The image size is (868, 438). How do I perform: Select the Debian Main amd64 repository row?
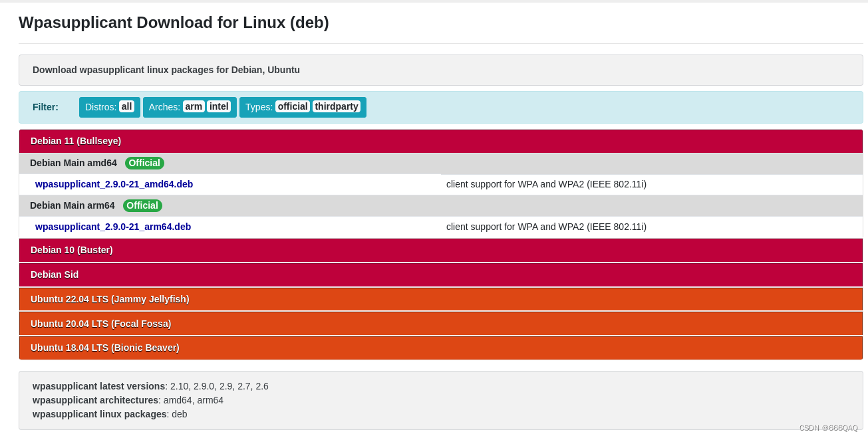[x=73, y=163]
